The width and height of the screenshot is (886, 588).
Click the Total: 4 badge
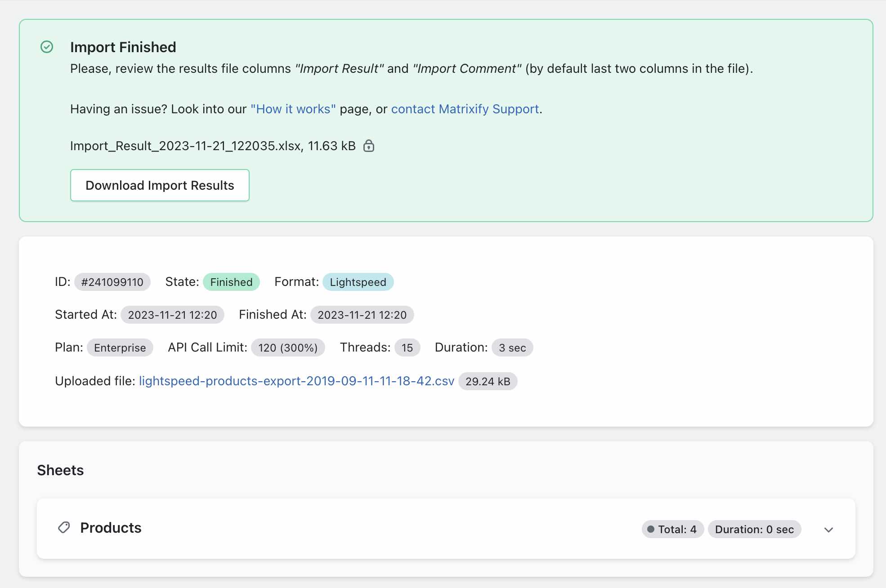click(672, 529)
